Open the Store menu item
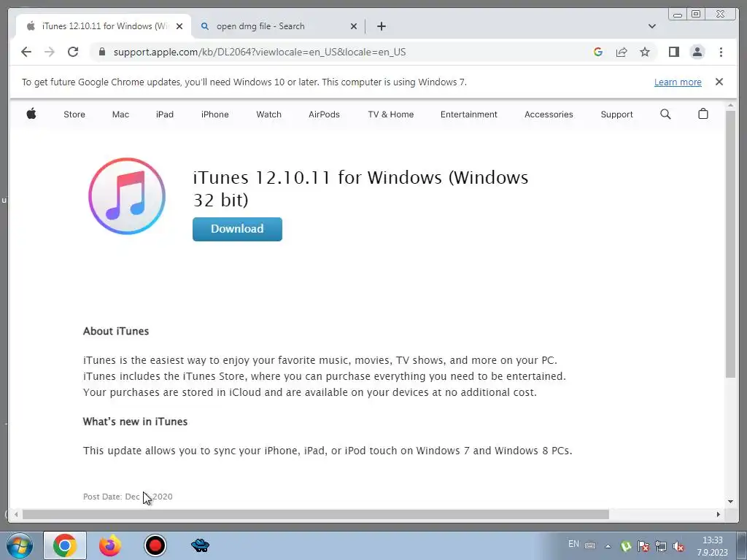This screenshot has width=747, height=560. 74,114
